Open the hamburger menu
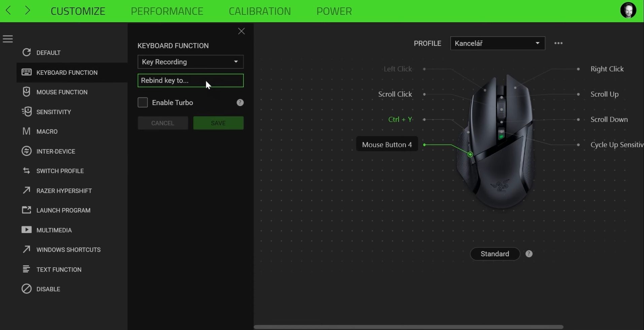644x330 pixels. (8, 39)
